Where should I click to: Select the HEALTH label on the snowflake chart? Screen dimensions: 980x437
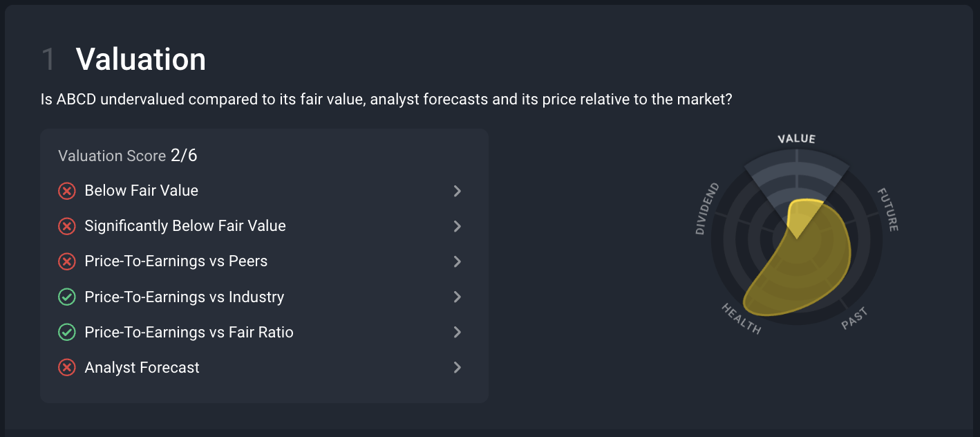[741, 319]
